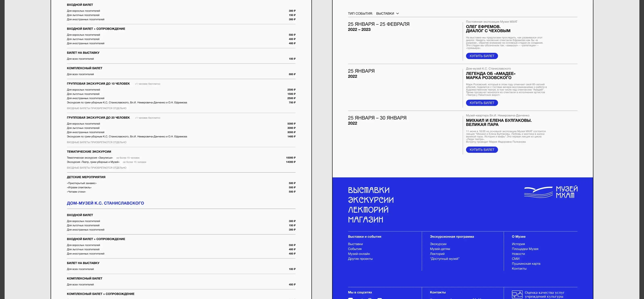Open the Музей-онлайн footer link

click(x=359, y=254)
